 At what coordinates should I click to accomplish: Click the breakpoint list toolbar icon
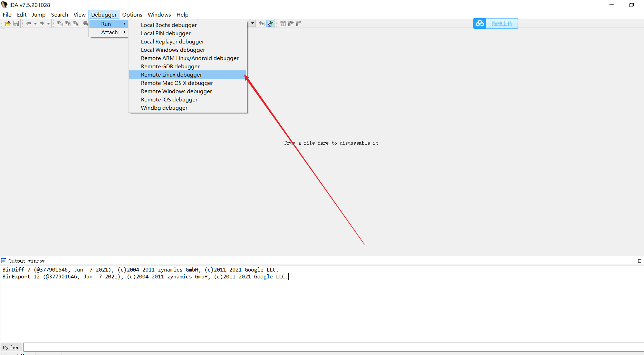tap(283, 23)
